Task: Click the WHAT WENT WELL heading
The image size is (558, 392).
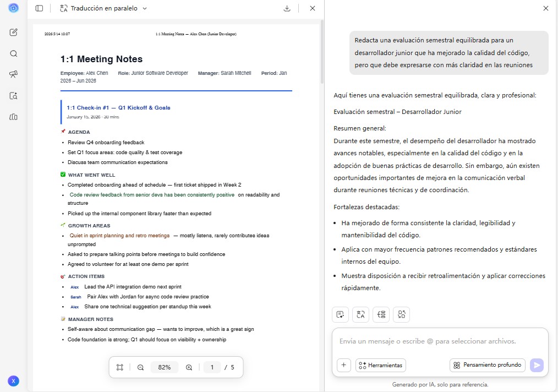Action: (x=91, y=175)
